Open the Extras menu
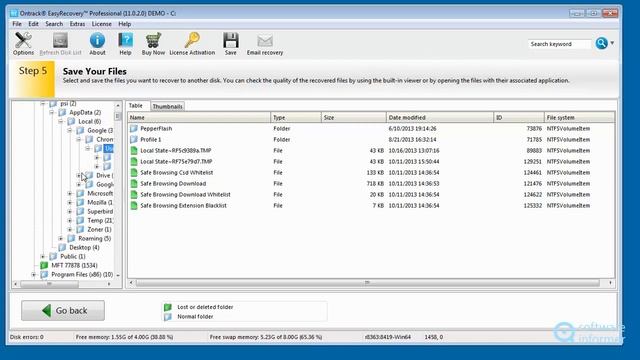This screenshot has height=360, width=640. 77,24
